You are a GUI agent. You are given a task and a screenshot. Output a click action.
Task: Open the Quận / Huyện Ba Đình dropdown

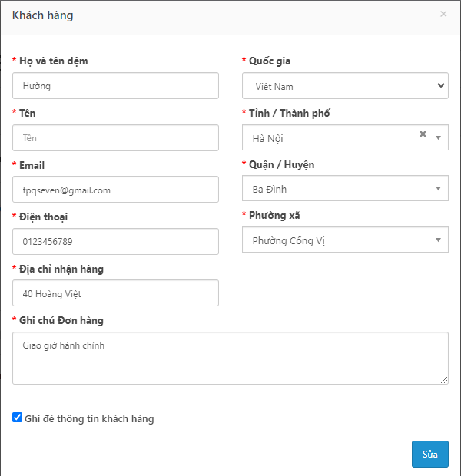coord(345,188)
